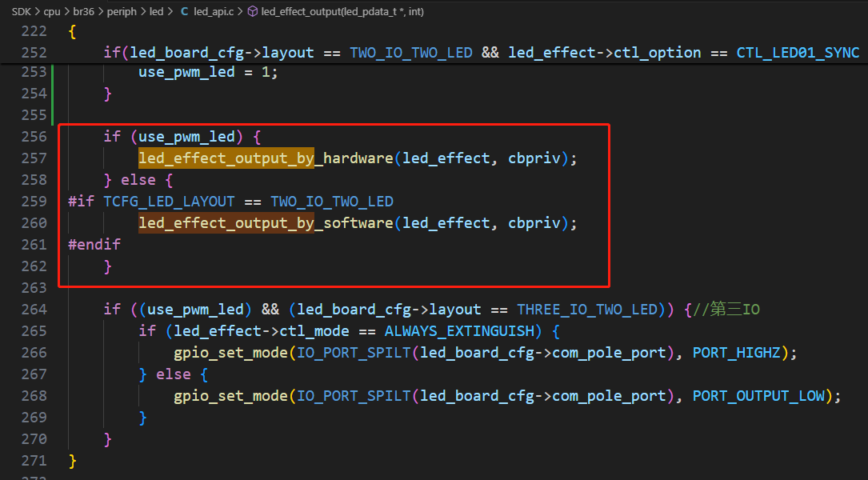The height and width of the screenshot is (480, 868).
Task: Click led_effect_output_by_software function call
Action: [x=266, y=223]
